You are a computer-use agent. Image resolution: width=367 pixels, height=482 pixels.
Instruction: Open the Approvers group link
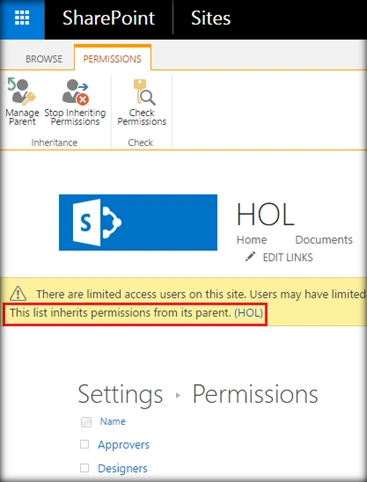(x=124, y=445)
